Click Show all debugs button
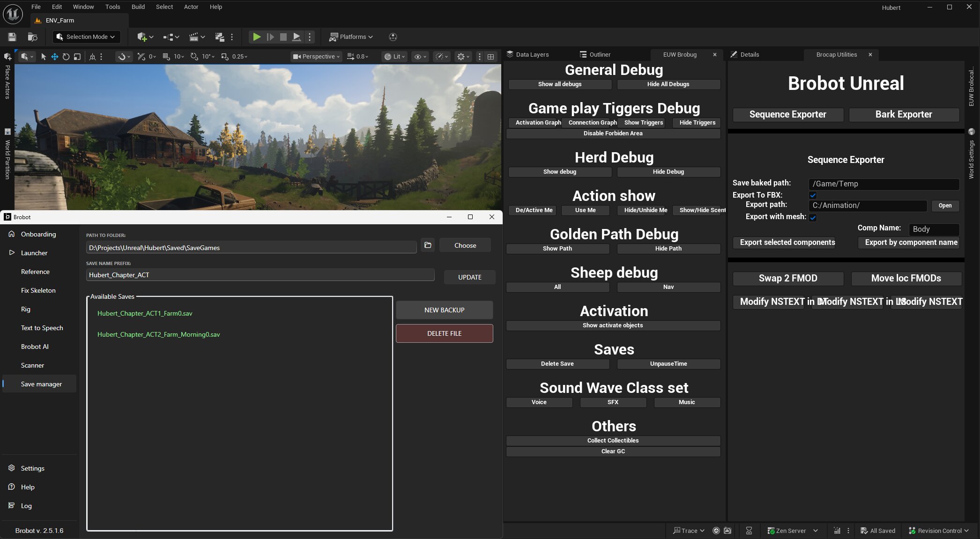The height and width of the screenshot is (539, 980). (x=560, y=84)
